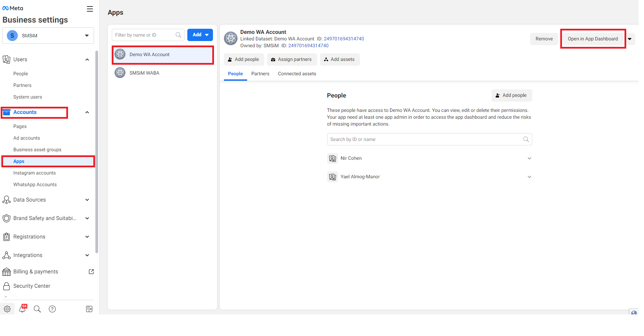Open the SMSiM business account dropdown
The height and width of the screenshot is (336, 644).
[48, 36]
